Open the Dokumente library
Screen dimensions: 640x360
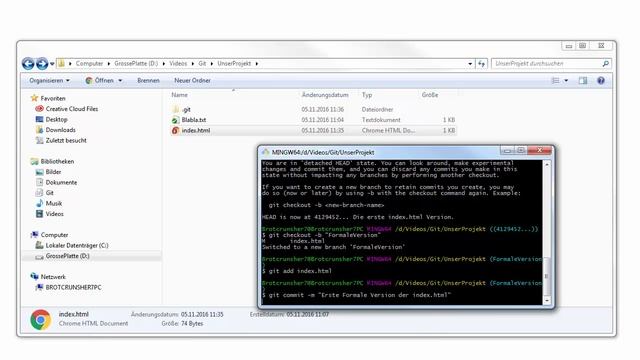click(61, 182)
